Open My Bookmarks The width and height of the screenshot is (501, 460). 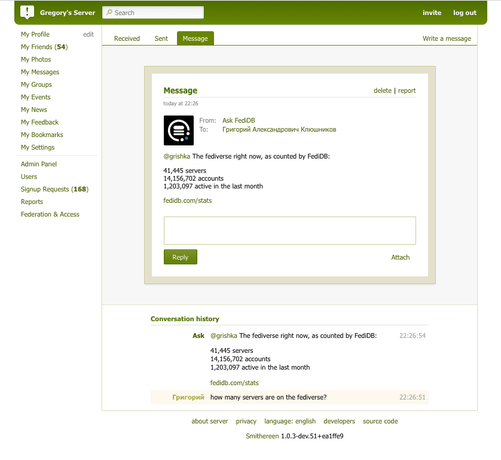(42, 135)
